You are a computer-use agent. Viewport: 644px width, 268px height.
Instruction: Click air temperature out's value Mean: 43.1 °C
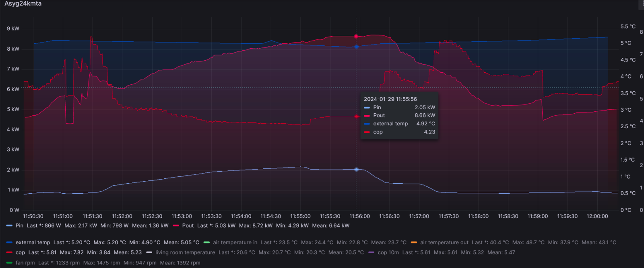pos(599,243)
